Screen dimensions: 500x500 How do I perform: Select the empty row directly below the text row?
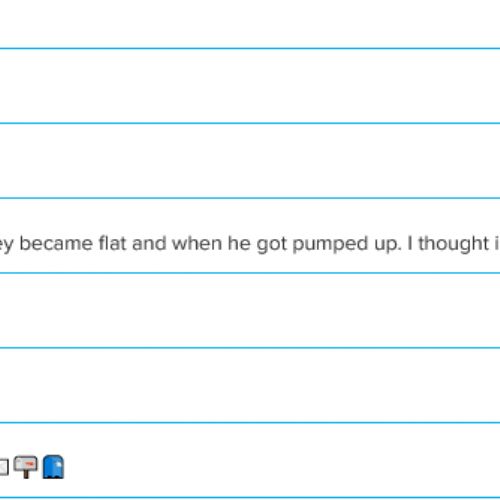(250, 310)
